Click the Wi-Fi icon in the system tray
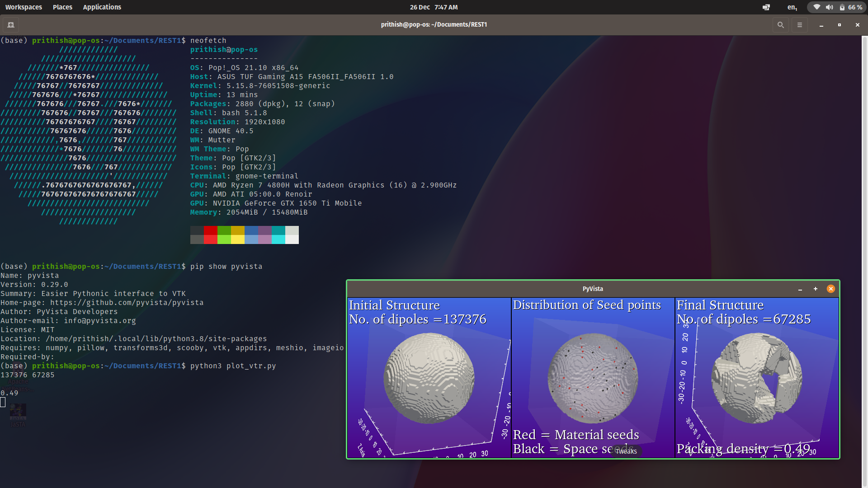 pos(816,7)
